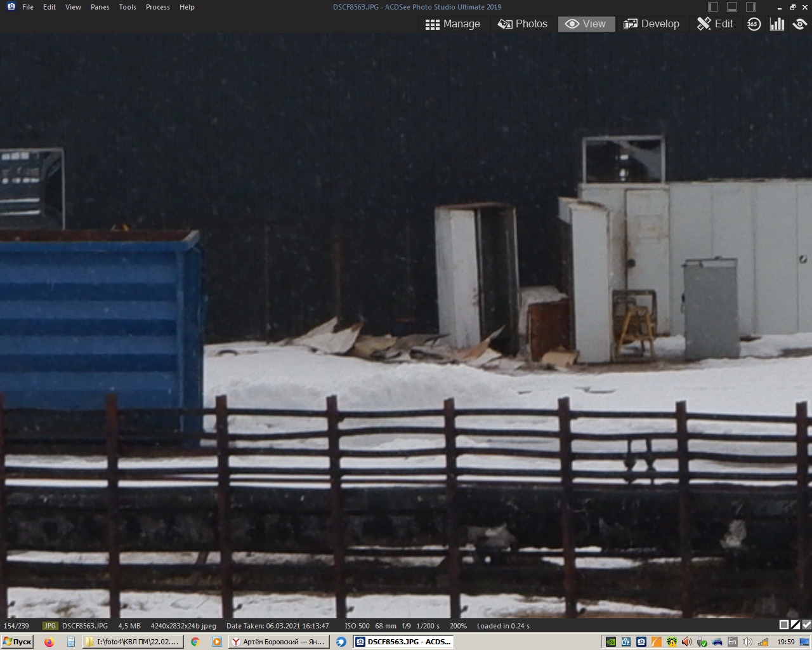Image resolution: width=812 pixels, height=650 pixels.
Task: Open Chrome from the taskbar
Action: point(195,642)
